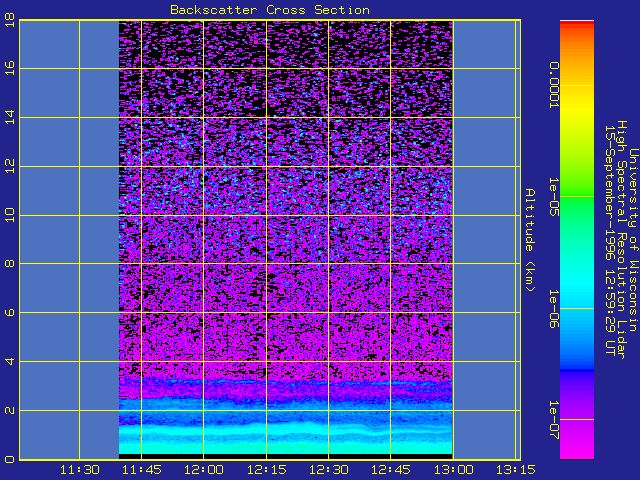Click the altitude 4 axis label
Image resolution: width=640 pixels, height=480 pixels.
(10, 361)
